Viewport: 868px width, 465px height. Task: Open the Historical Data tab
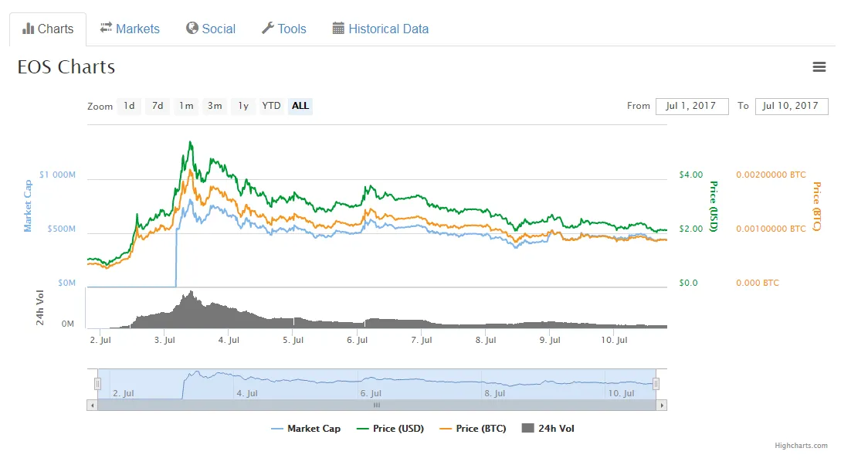[380, 29]
